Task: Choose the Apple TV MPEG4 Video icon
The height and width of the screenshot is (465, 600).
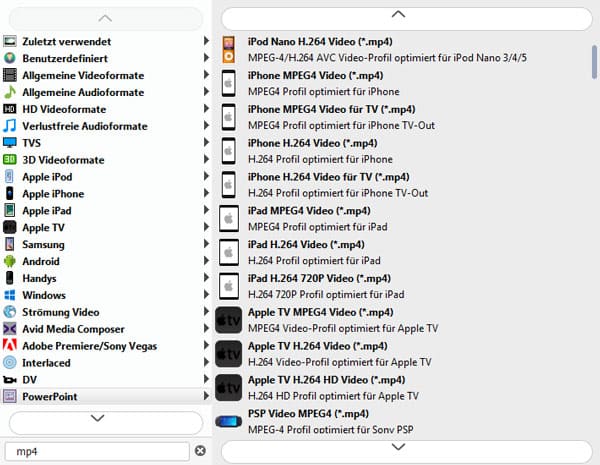Action: [x=228, y=320]
